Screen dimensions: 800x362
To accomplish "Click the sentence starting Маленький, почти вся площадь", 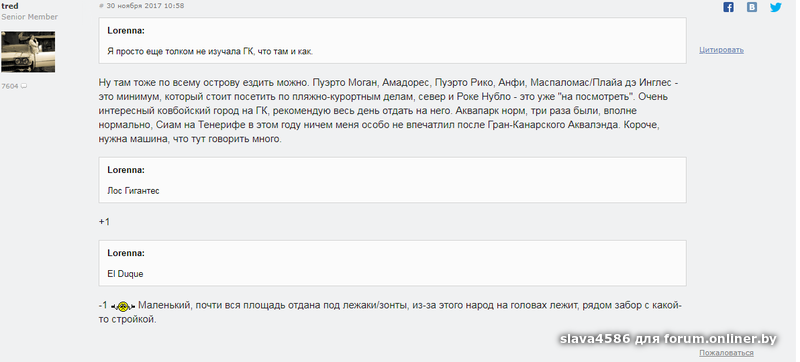I will tap(390, 313).
